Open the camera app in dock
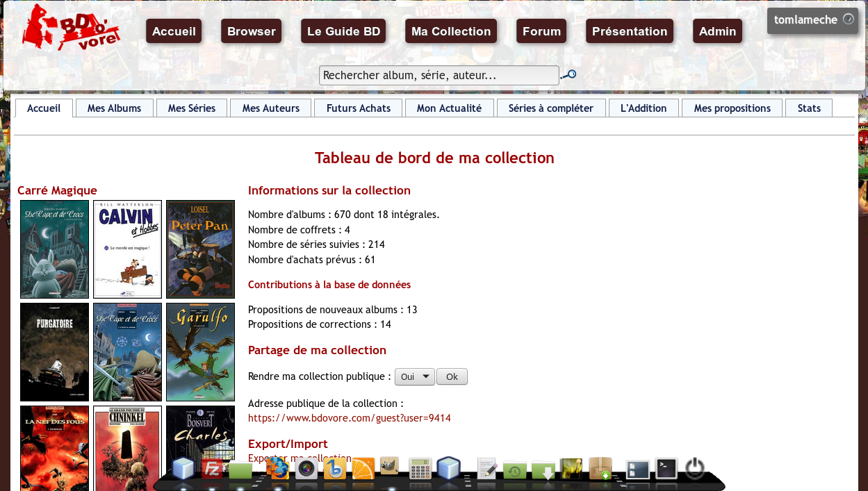 306,469
